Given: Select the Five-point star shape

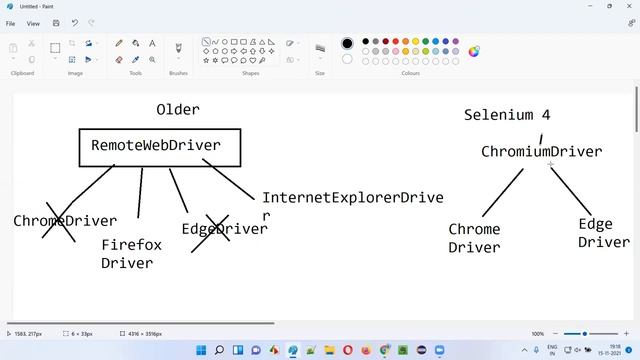Looking at the screenshot, I should pos(206,60).
